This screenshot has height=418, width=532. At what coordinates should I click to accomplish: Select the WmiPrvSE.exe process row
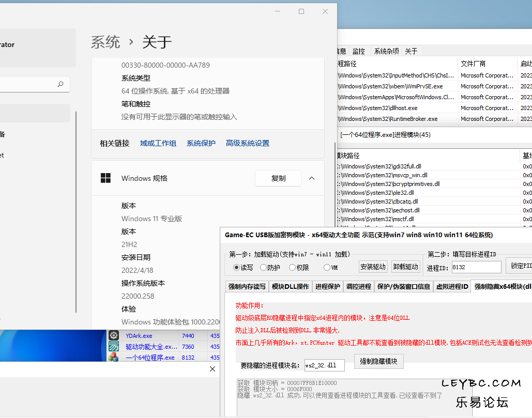tap(434, 86)
